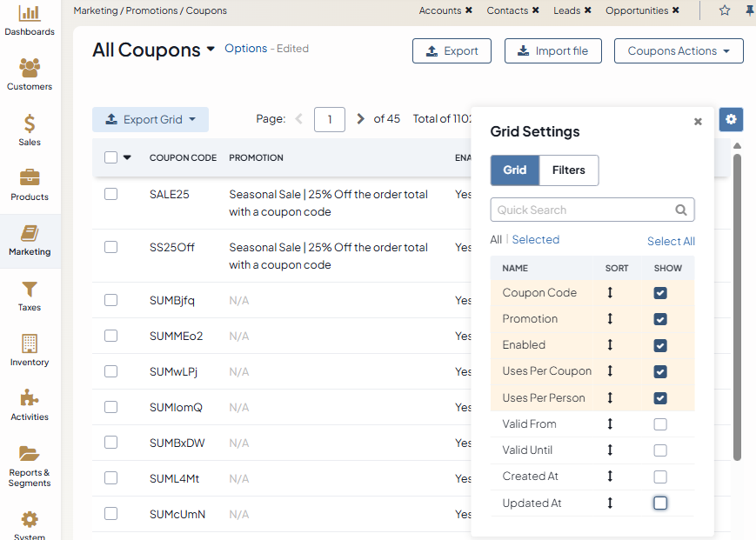Select the SALE25 row checkbox

point(110,195)
